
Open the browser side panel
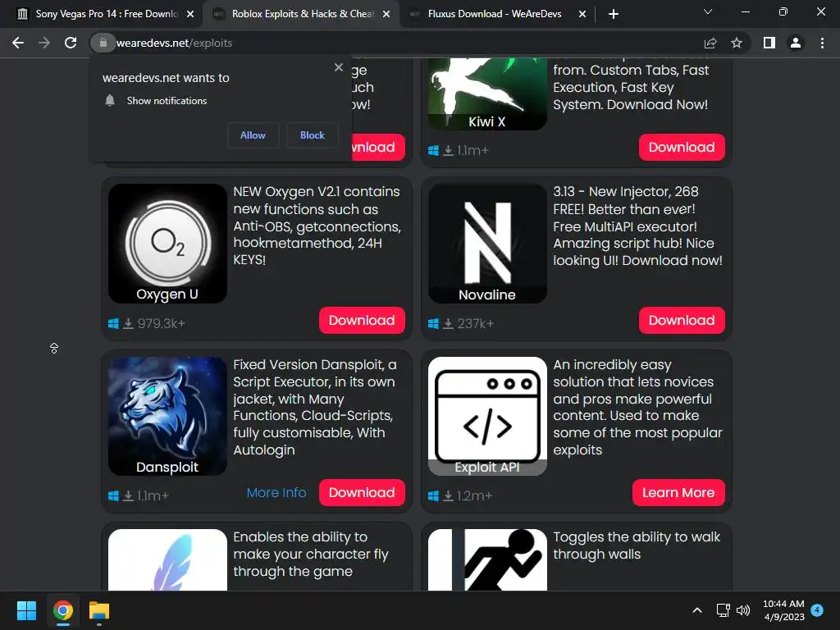click(769, 43)
